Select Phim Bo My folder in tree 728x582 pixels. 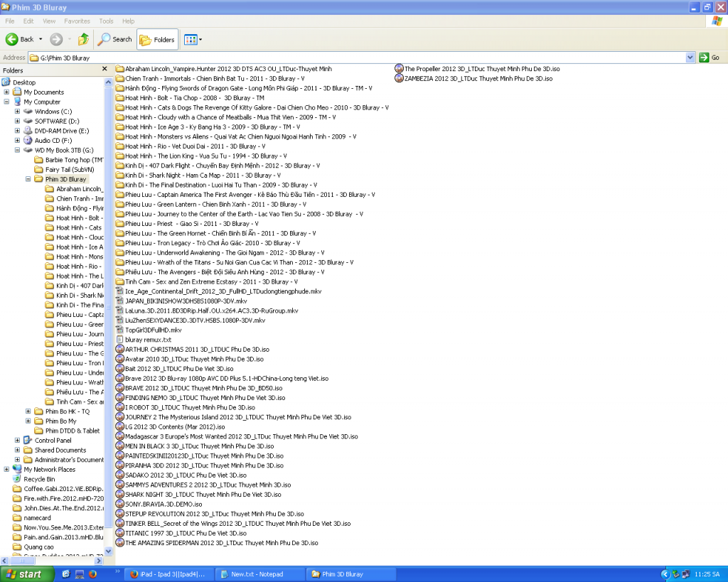pos(61,421)
